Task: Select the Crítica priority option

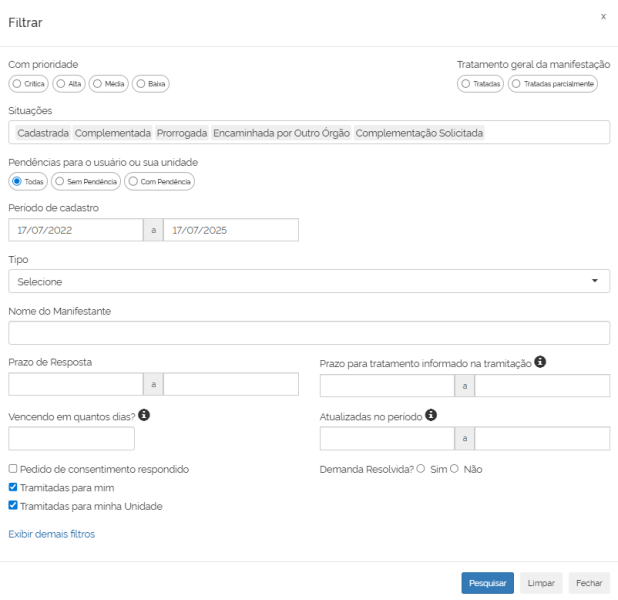Action: (x=16, y=83)
